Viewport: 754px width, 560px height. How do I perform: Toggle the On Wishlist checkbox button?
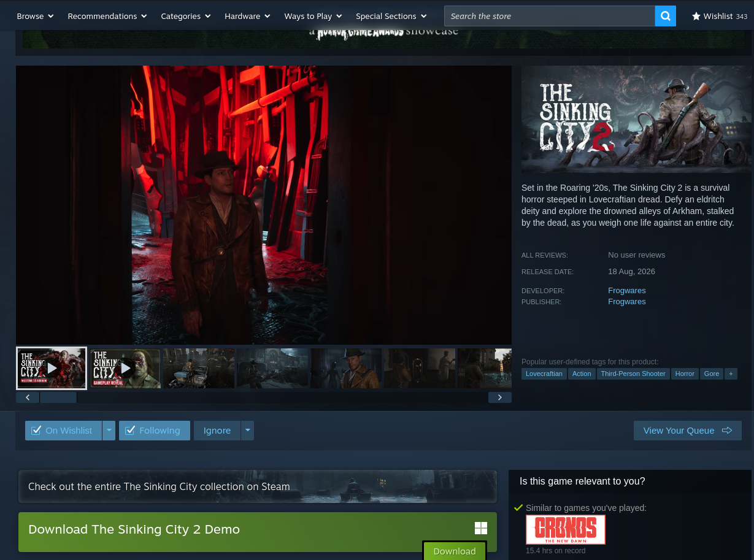[63, 431]
